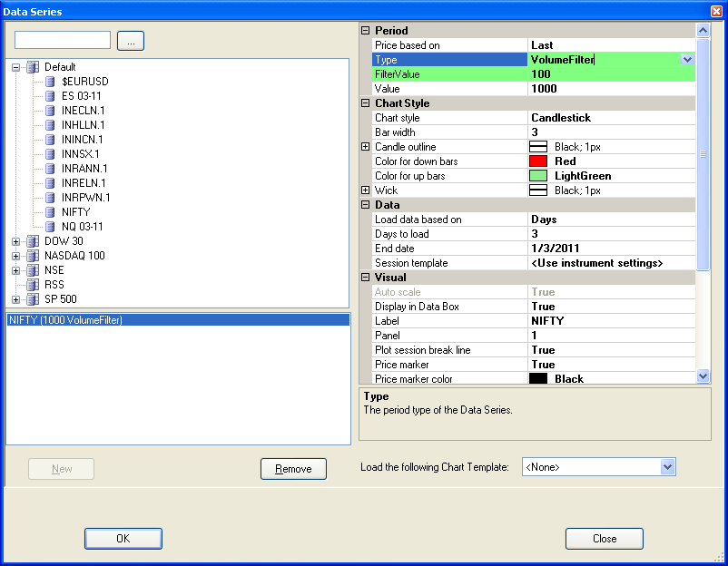The width and height of the screenshot is (728, 566).
Task: Select NIFTY (1000 VolumeFilter) data series entry
Action: (178, 319)
